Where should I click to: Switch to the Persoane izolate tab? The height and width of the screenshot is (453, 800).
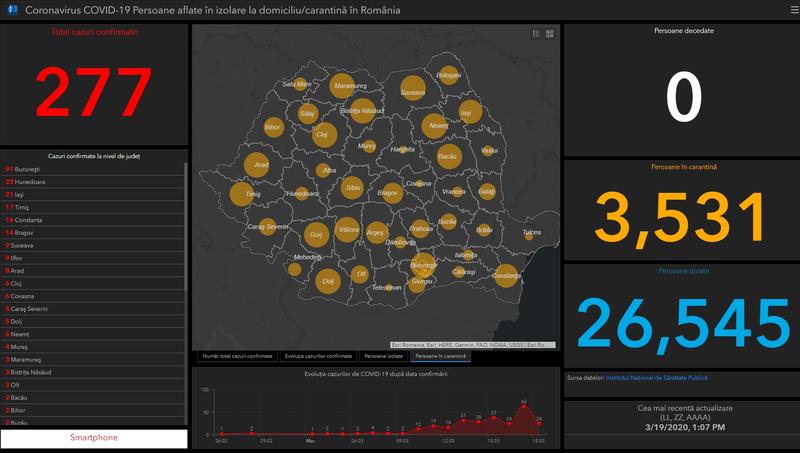[x=382, y=355]
